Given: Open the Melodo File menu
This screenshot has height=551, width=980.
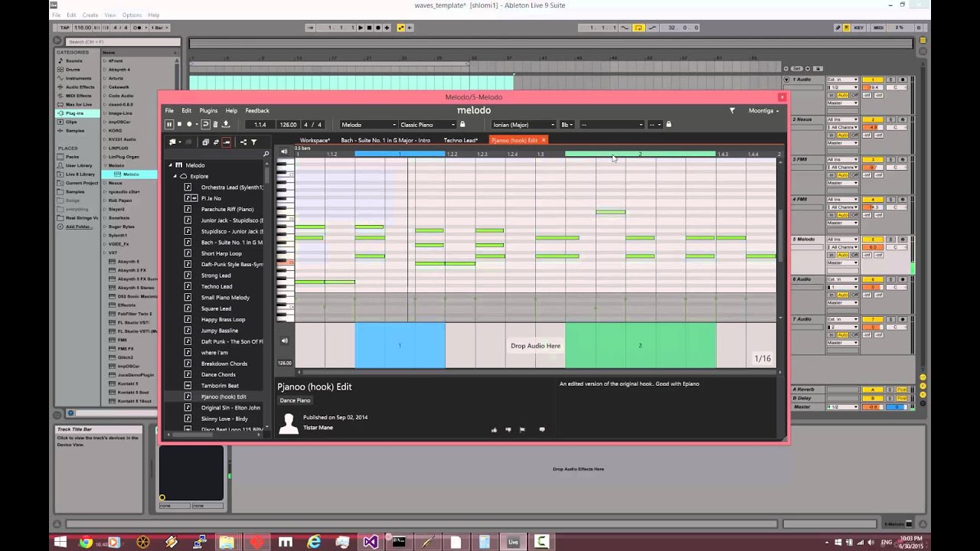Looking at the screenshot, I should point(169,111).
